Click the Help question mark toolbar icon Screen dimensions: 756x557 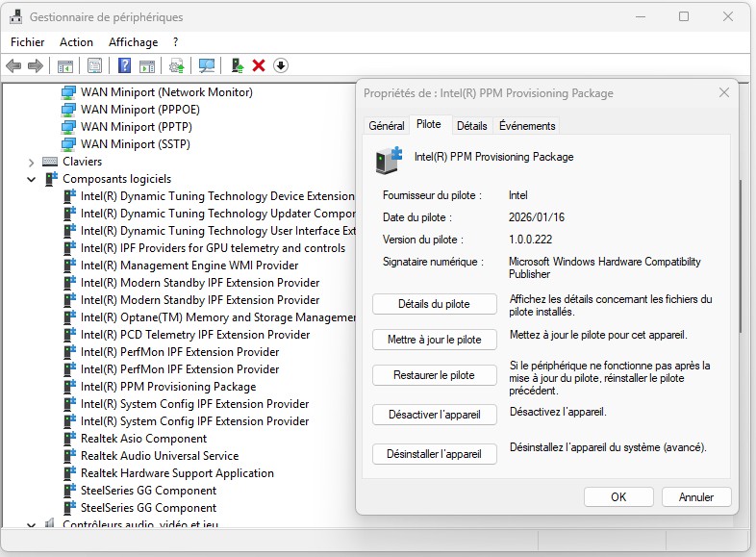tap(124, 65)
